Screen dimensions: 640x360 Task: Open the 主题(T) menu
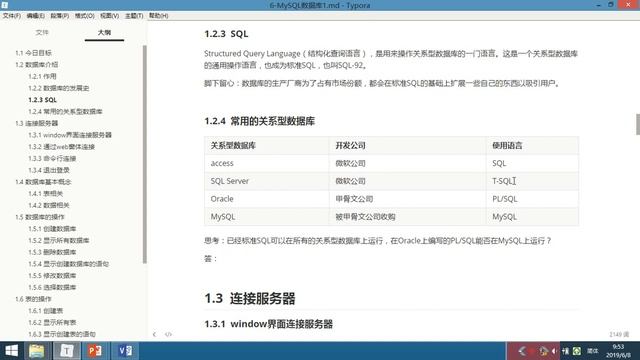click(134, 16)
